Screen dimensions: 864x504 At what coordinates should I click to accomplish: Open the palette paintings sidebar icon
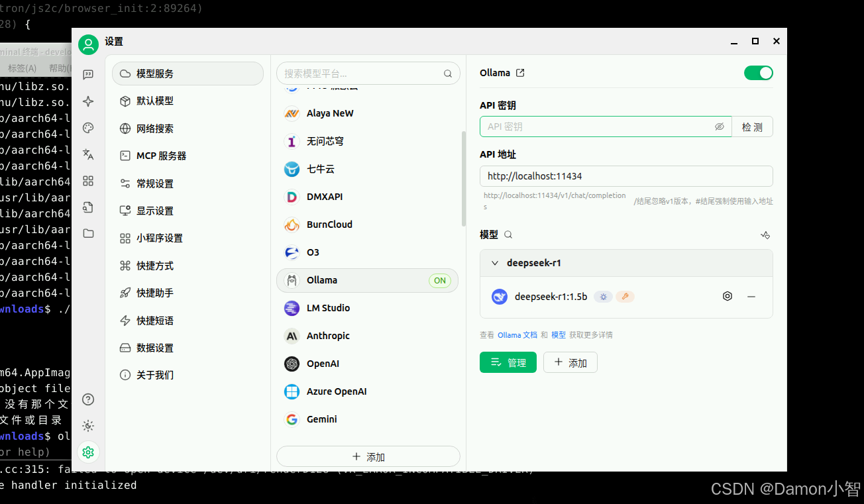(x=88, y=128)
